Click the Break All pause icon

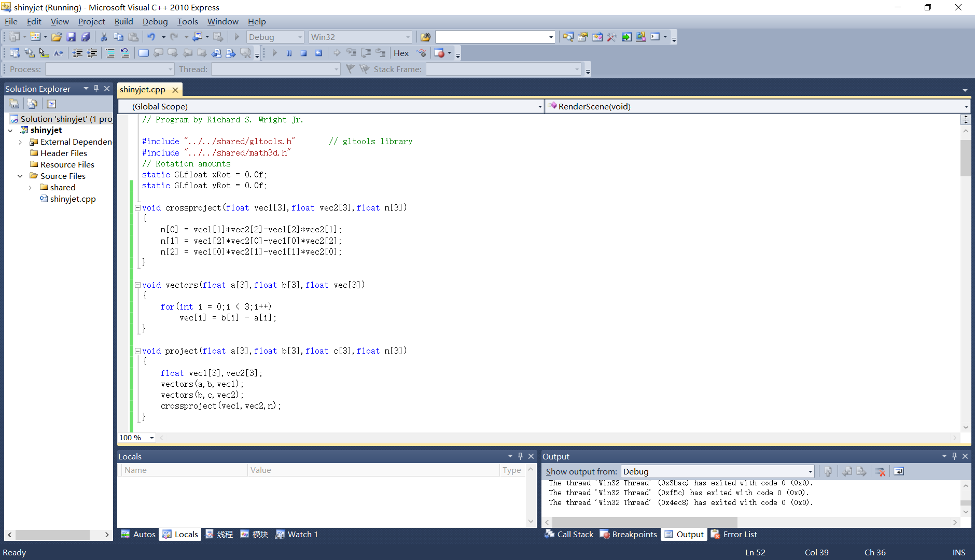pos(289,53)
